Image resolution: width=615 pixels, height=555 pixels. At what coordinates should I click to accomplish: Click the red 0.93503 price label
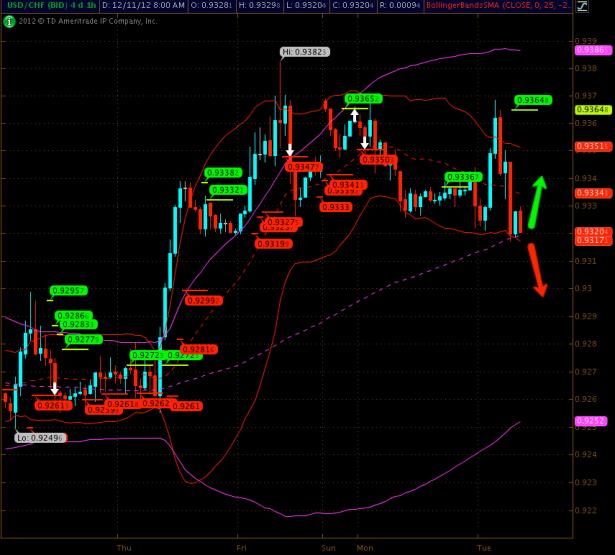378,160
